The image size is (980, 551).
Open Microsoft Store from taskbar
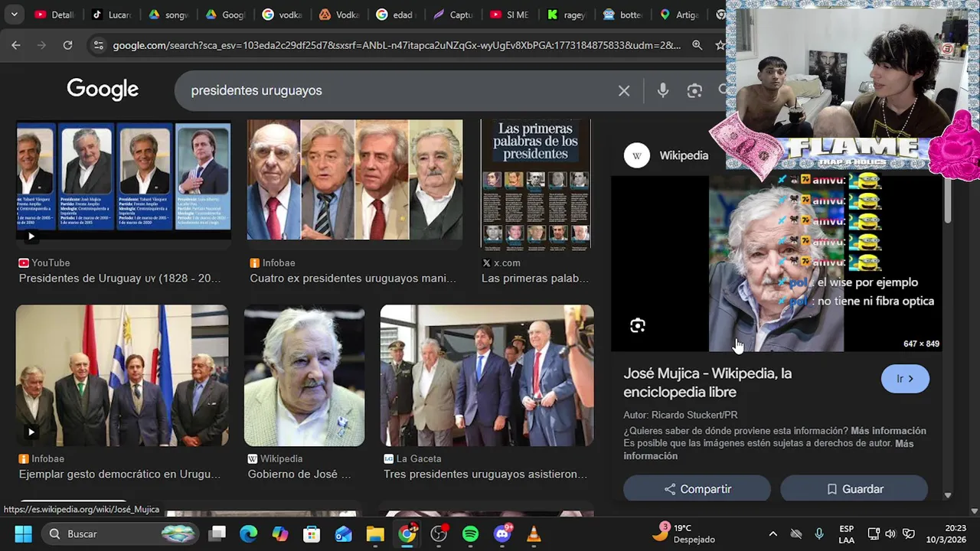point(312,533)
